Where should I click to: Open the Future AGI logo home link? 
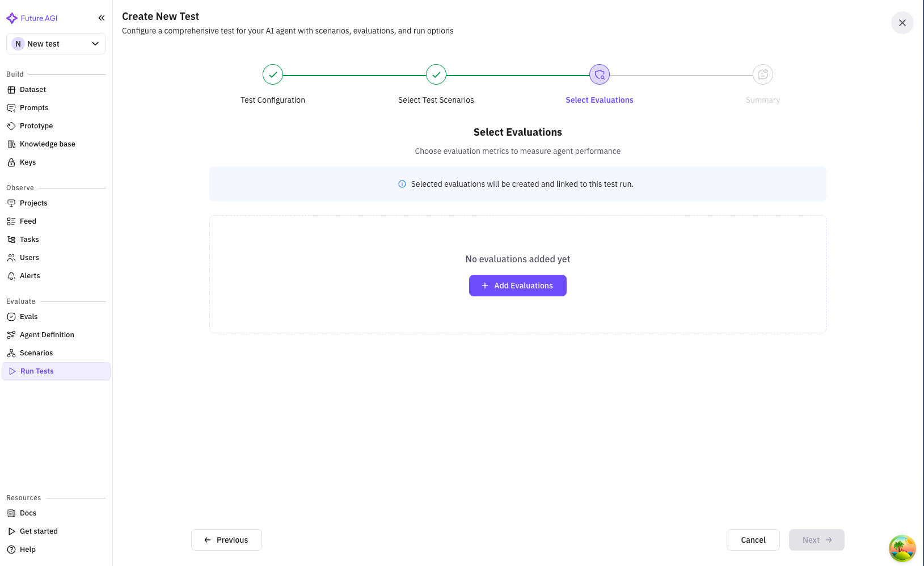(x=32, y=18)
